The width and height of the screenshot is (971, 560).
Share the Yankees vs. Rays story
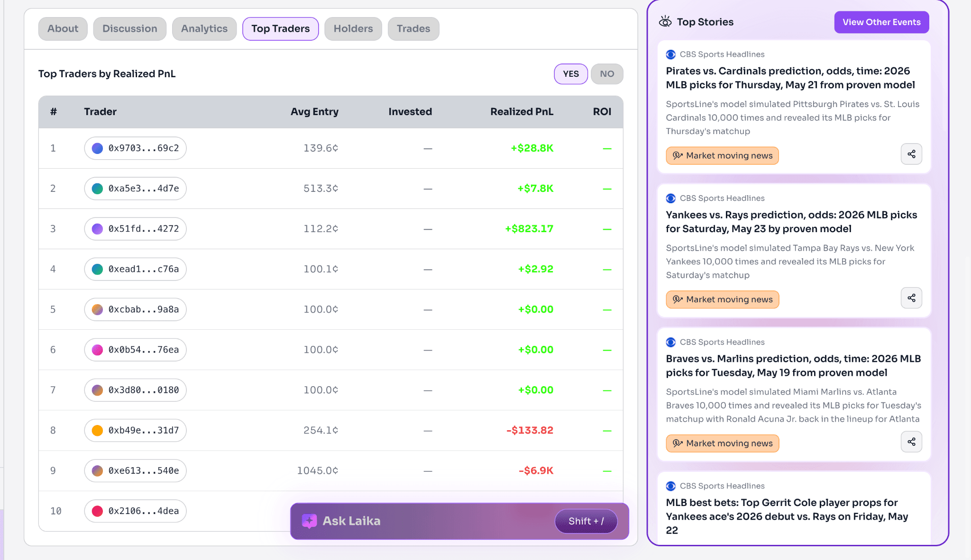[x=911, y=298]
